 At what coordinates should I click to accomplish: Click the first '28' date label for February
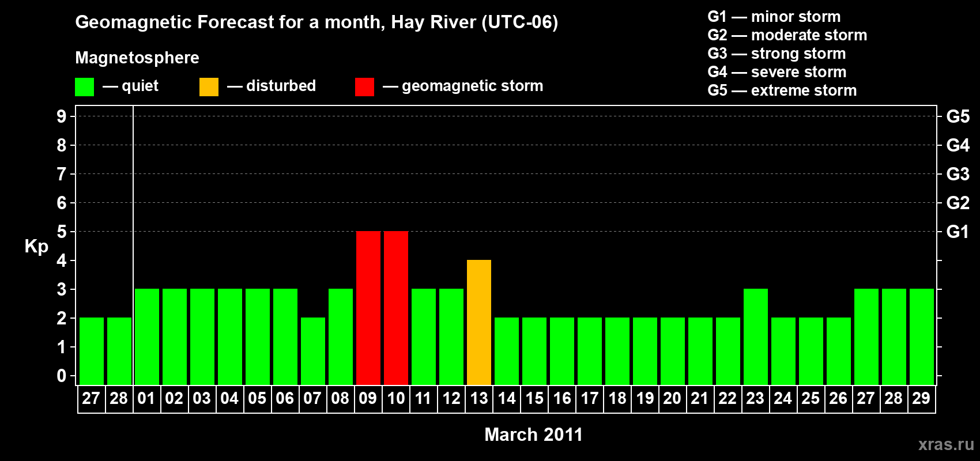tap(119, 398)
